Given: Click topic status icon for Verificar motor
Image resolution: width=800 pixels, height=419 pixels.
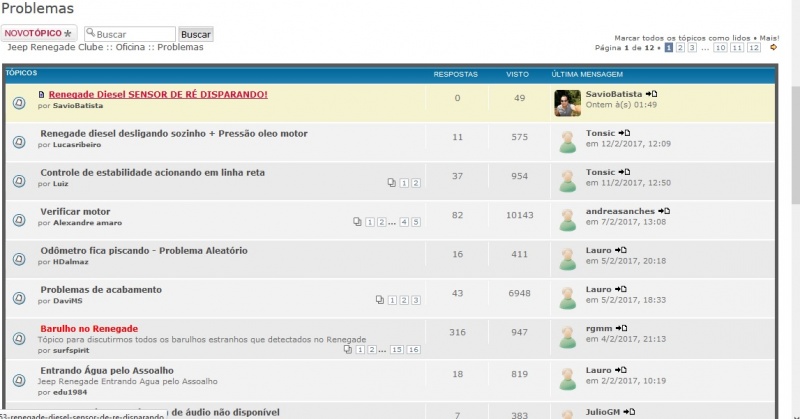Looking at the screenshot, I should [19, 220].
